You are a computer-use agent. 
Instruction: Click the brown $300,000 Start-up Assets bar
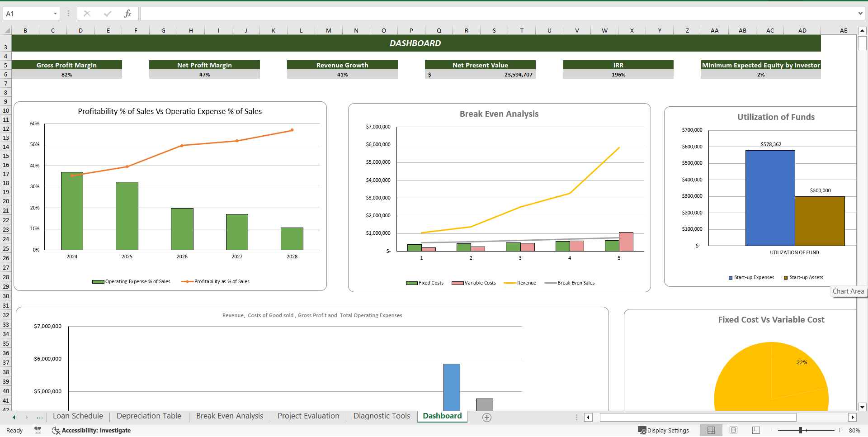click(820, 221)
